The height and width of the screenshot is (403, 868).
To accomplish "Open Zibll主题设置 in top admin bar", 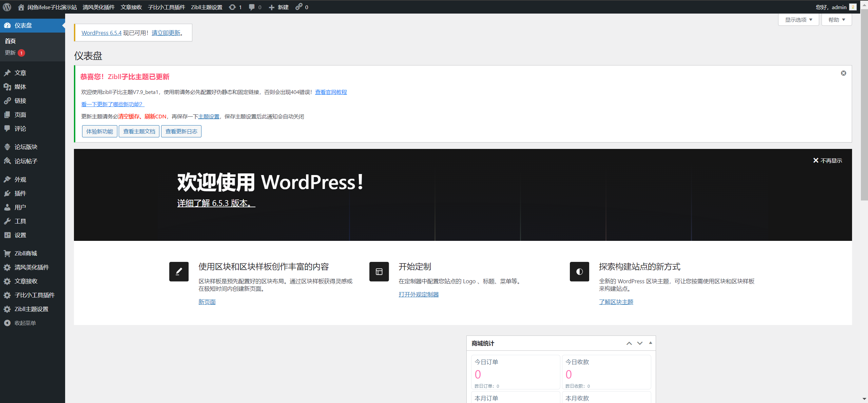I will pyautogui.click(x=207, y=7).
